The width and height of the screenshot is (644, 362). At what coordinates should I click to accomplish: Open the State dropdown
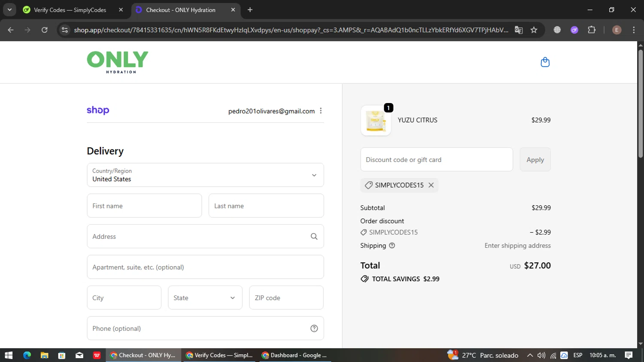[x=205, y=298]
